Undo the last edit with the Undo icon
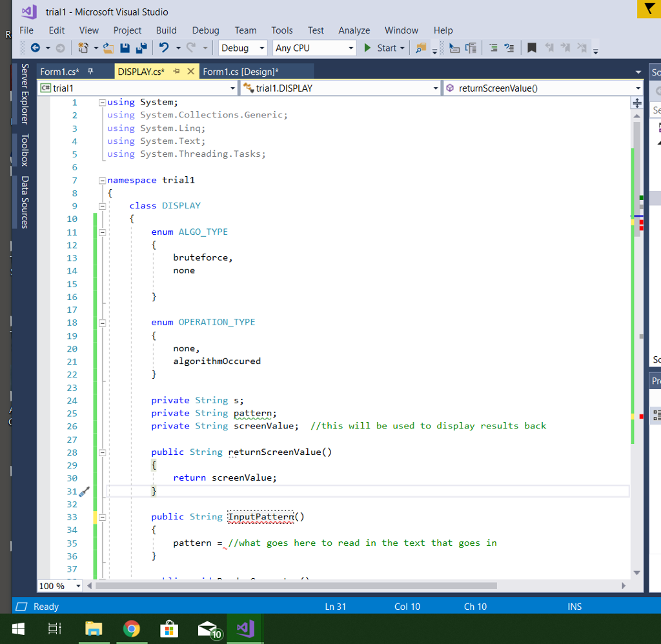This screenshot has width=661, height=644. tap(165, 48)
